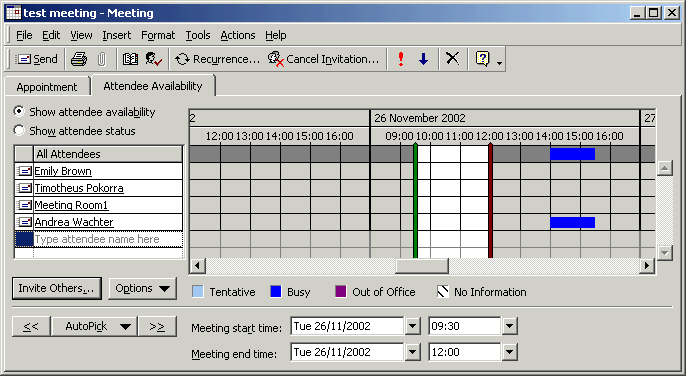Open the Insert menu
This screenshot has width=686, height=376.
[x=117, y=35]
